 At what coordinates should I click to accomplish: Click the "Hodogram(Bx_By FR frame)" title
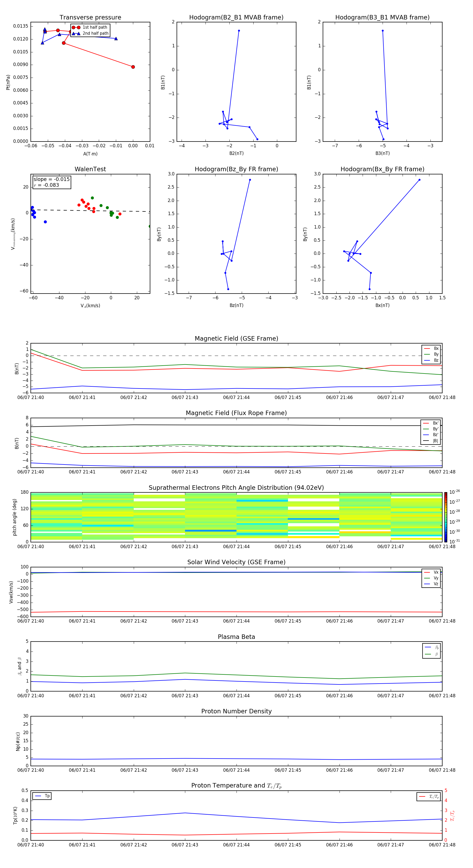pos(382,169)
